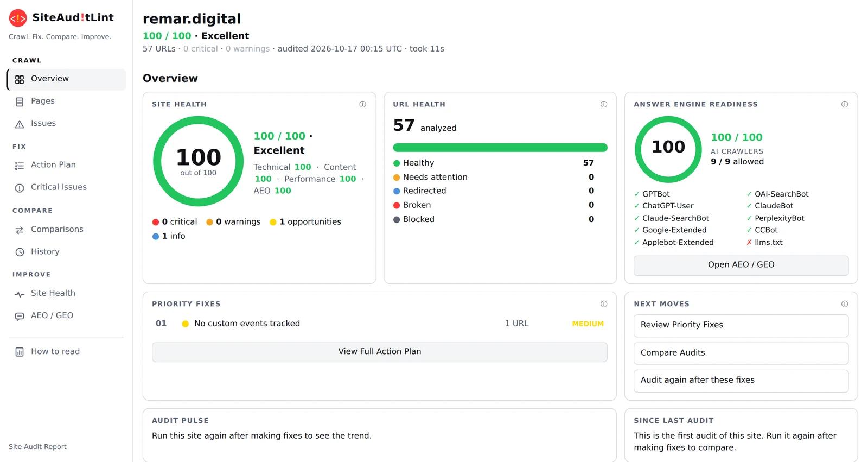Open Critical Issues in sidebar

point(66,187)
